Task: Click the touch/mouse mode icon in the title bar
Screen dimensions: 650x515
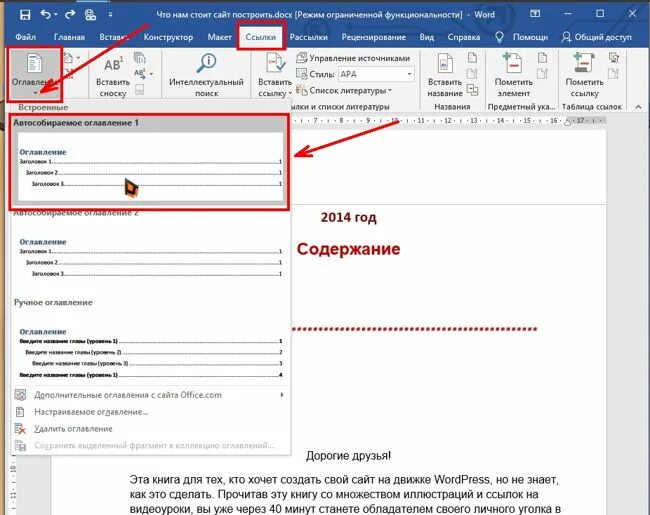Action: coord(90,15)
